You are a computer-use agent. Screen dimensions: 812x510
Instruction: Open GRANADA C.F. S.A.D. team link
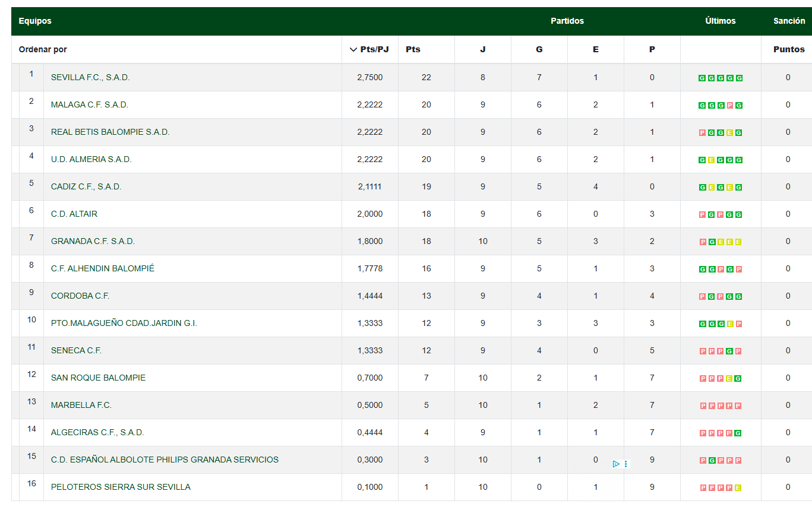point(93,241)
